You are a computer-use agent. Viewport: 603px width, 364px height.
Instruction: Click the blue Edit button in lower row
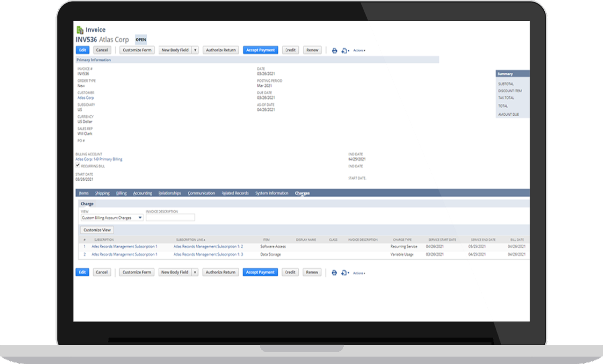[x=82, y=272]
